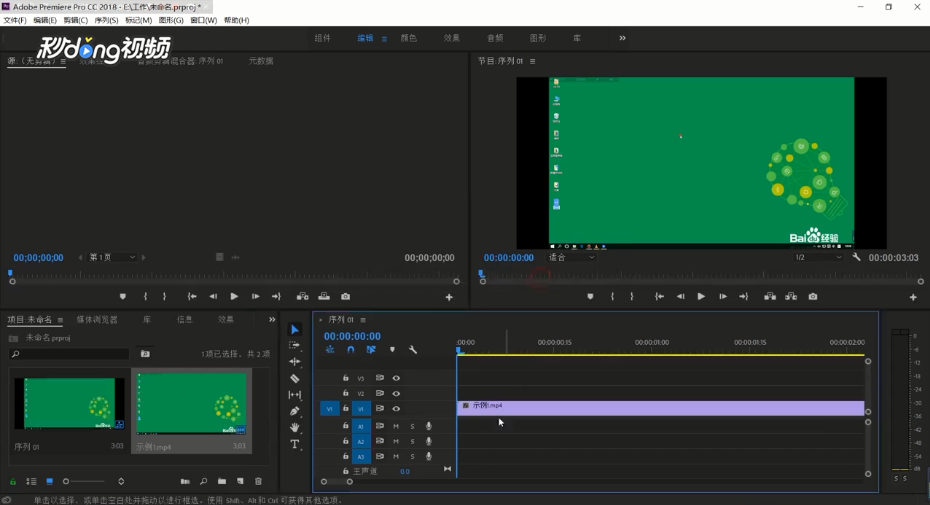
Task: Open Program monitor settings wrench
Action: click(x=856, y=257)
